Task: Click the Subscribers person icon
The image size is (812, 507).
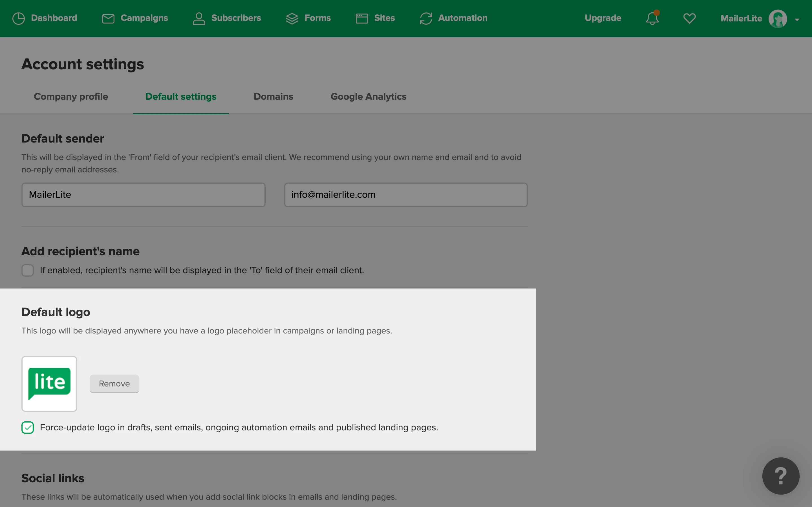Action: coord(199,18)
